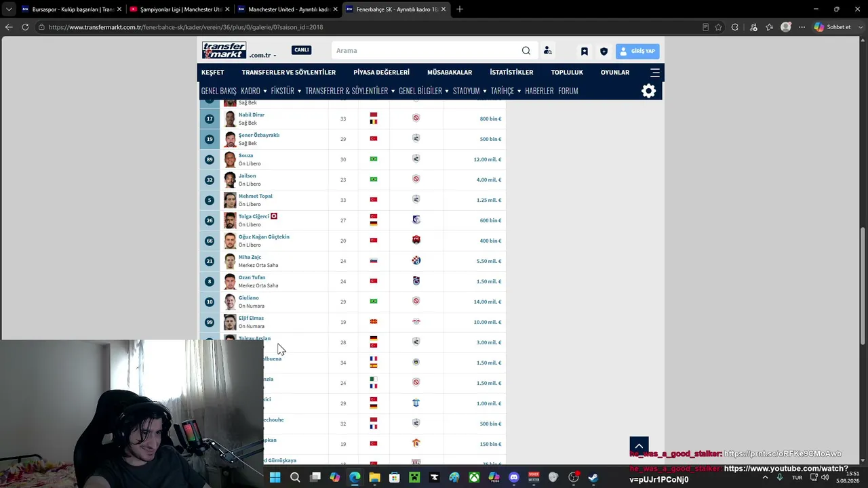Open Discord from the taskbar
The height and width of the screenshot is (488, 868).
(x=513, y=478)
